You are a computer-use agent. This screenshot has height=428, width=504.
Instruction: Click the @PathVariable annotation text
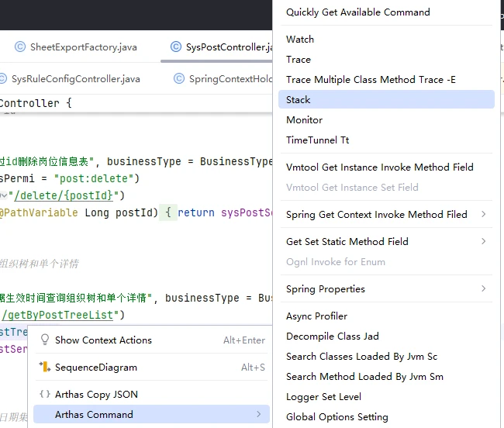[x=39, y=212]
